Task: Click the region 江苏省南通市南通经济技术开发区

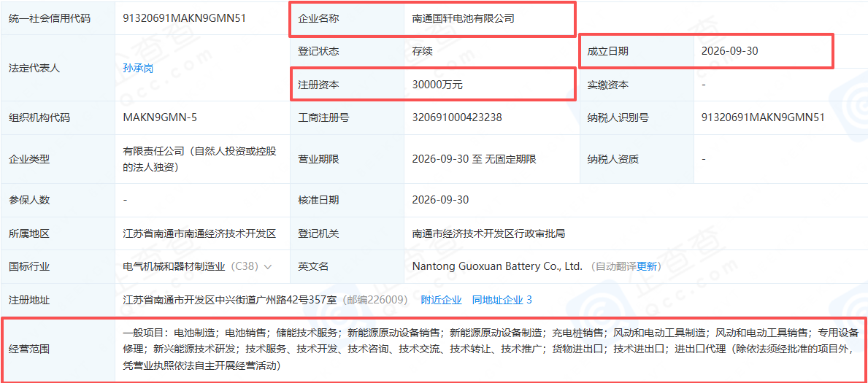Action: [x=199, y=233]
